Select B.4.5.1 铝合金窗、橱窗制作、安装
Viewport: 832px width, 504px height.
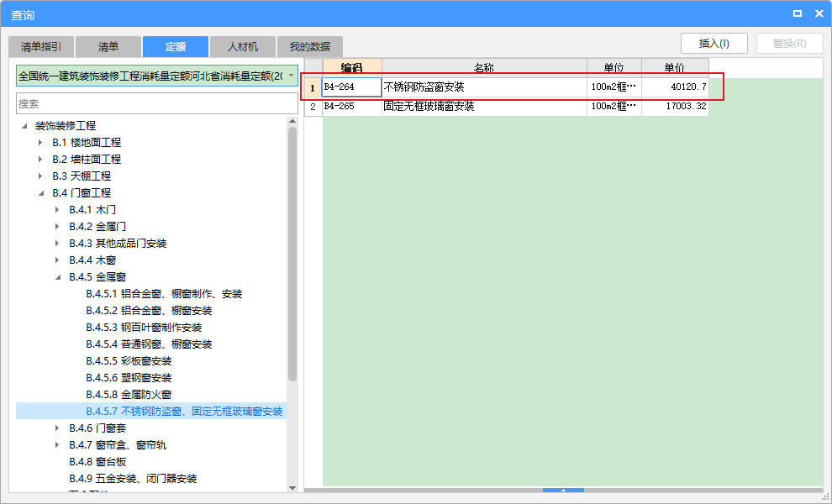pyautogui.click(x=164, y=294)
